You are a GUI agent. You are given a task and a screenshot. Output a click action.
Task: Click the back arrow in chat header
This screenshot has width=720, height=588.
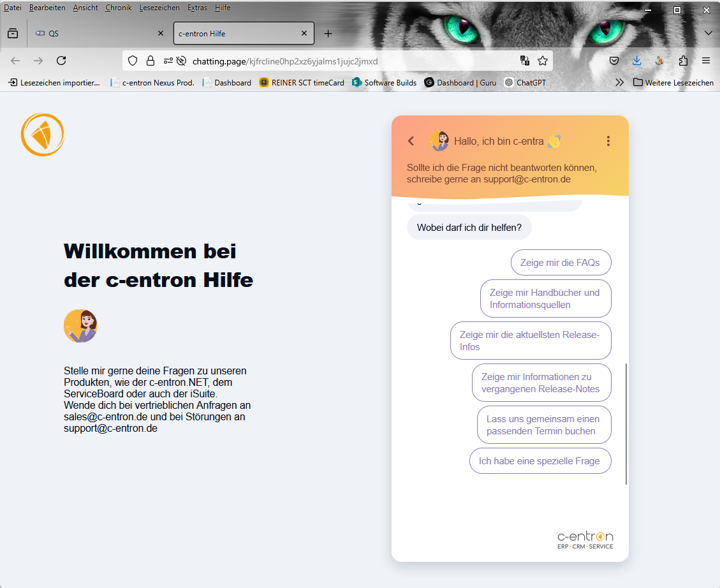411,141
